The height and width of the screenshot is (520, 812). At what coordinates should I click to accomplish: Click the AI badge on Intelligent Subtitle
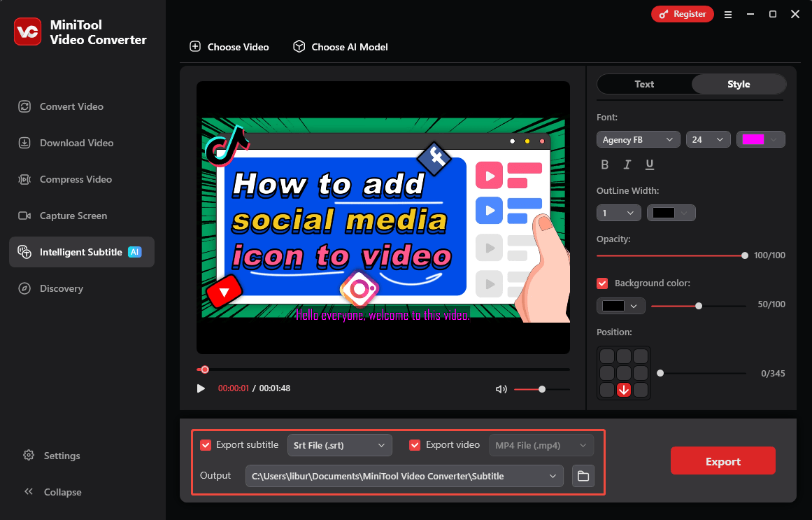[135, 252]
